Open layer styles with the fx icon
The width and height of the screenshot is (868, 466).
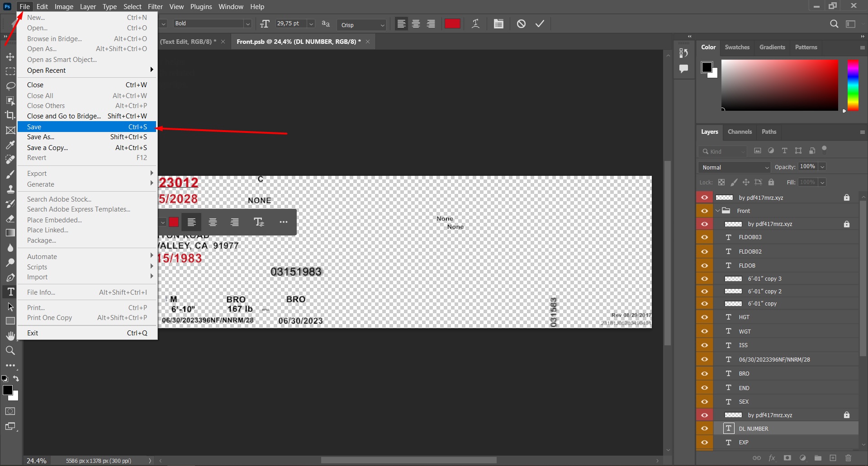point(772,458)
